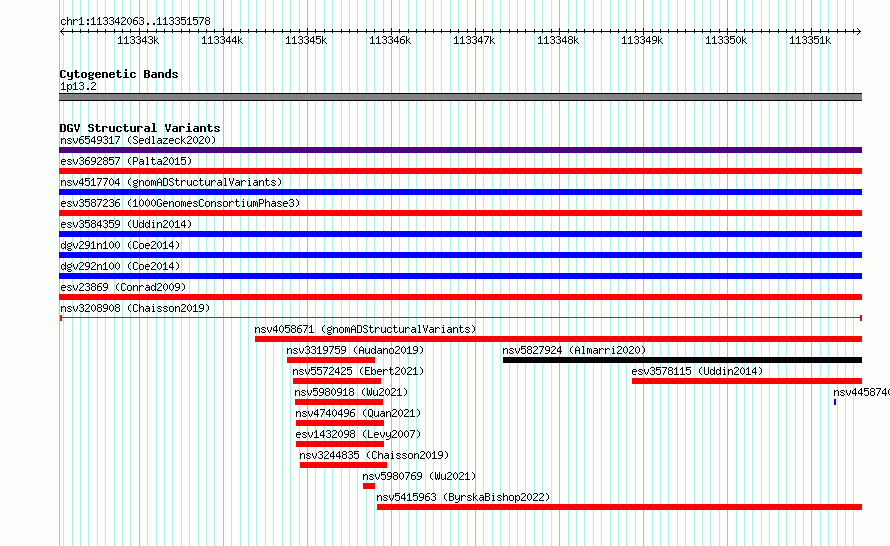The image size is (890, 546).
Task: Select the black nsv5827924 variant bar
Action: click(x=682, y=360)
